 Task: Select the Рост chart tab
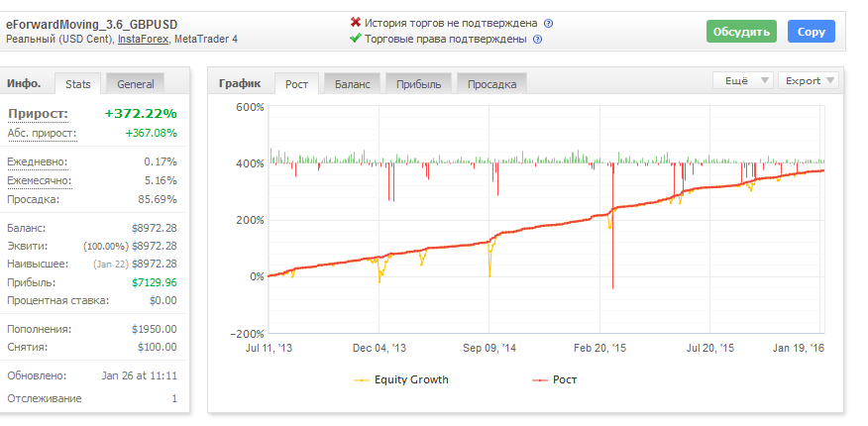click(296, 84)
